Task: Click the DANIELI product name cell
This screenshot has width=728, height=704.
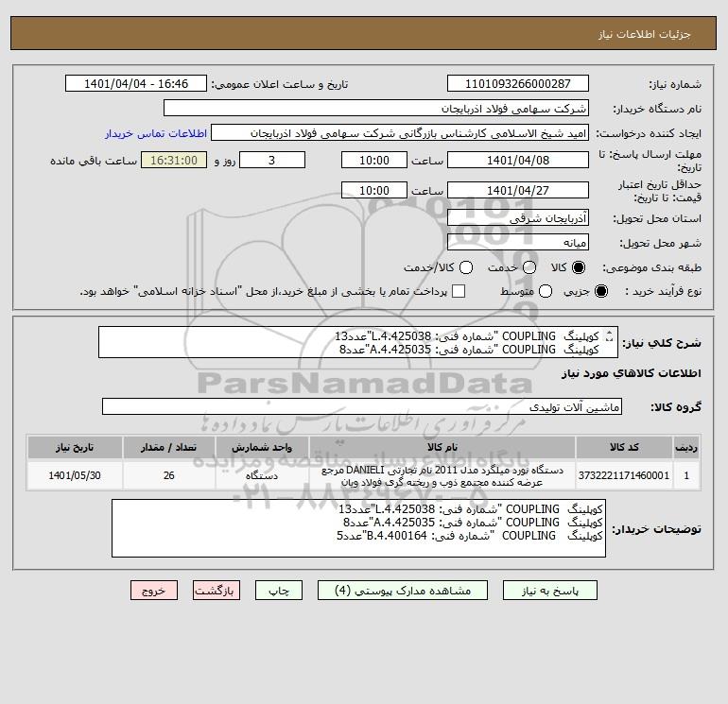Action: pos(442,475)
